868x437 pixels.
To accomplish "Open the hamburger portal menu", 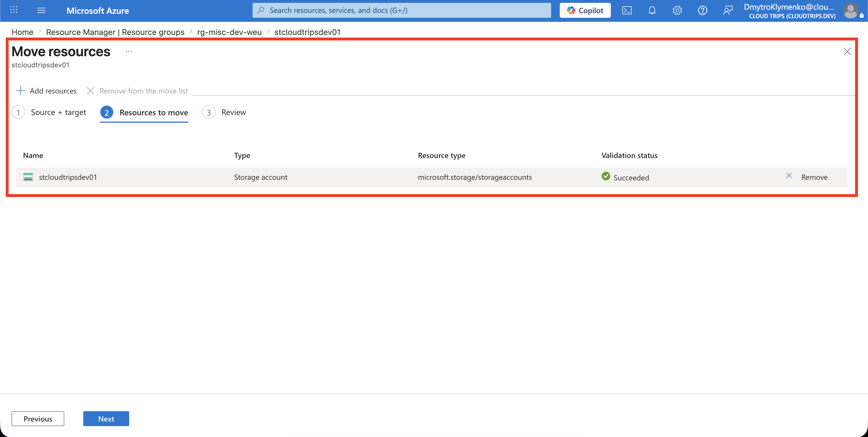I will [x=41, y=10].
